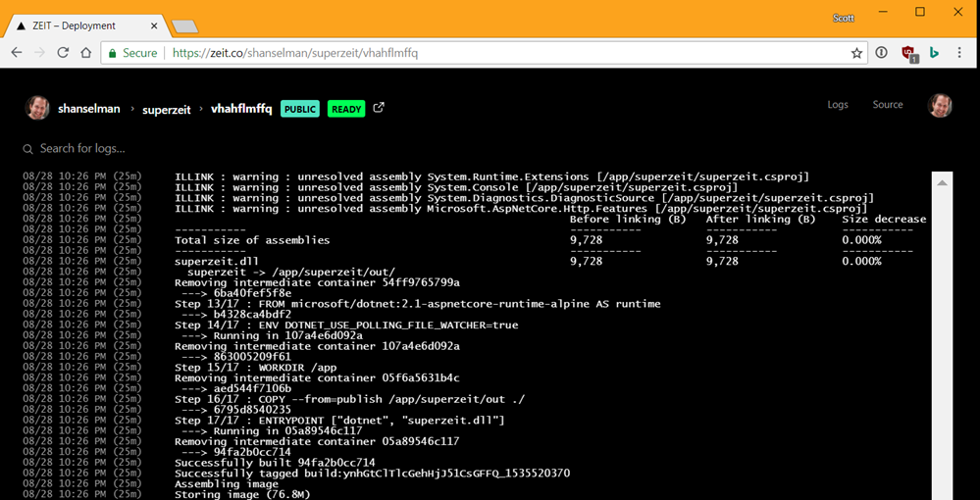This screenshot has height=500, width=980.
Task: Click the 'Step 14/17 : ENV DOTNET_USE_POLLING_FILE_WATCHER' line
Action: tap(346, 325)
